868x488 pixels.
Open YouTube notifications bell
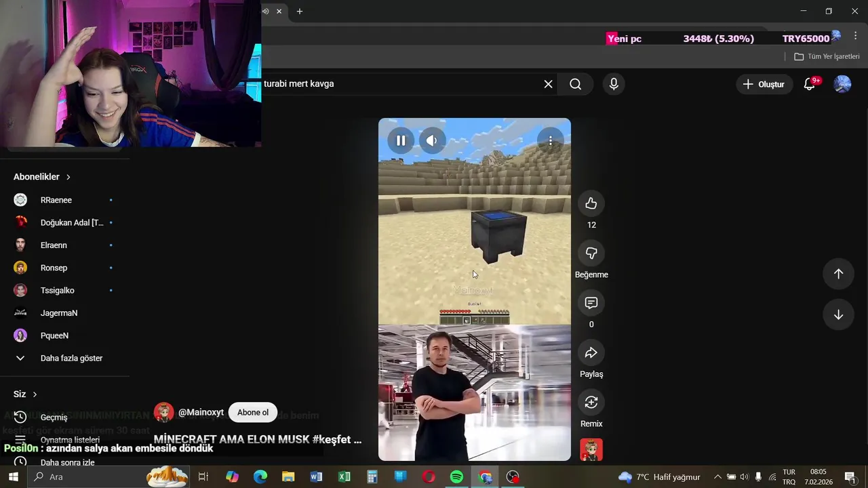810,84
